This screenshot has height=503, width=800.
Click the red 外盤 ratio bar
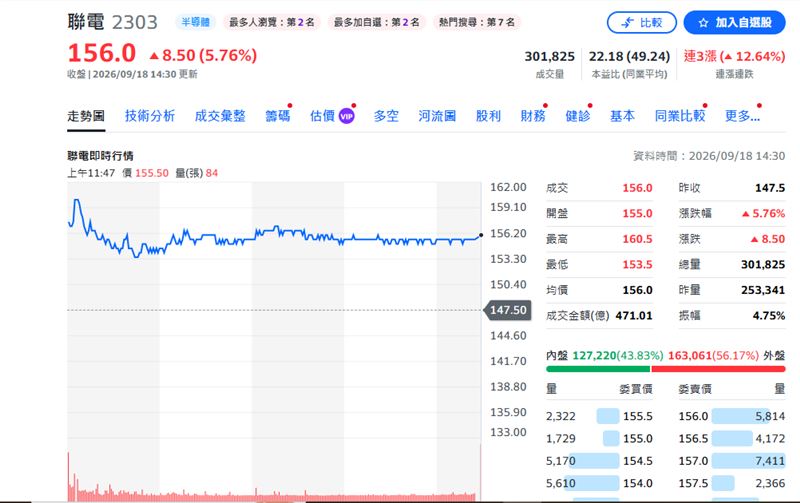(x=718, y=369)
